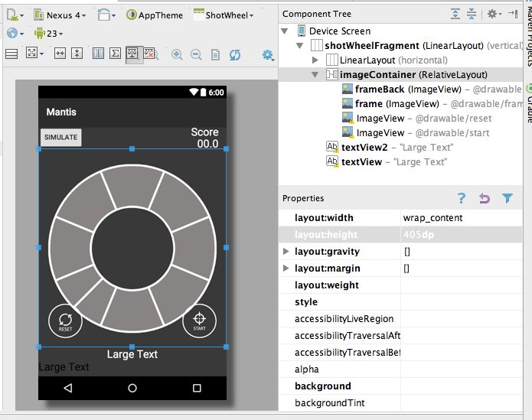
Task: Expand the LinearLayout (horizontal) node
Action: coord(315,60)
